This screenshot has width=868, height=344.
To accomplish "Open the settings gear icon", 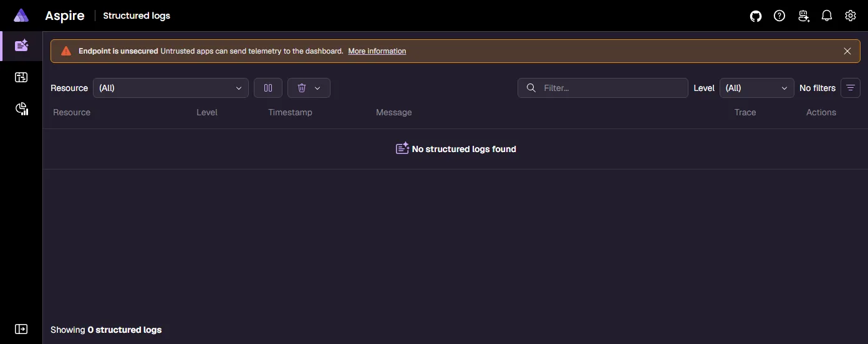I will pyautogui.click(x=851, y=16).
